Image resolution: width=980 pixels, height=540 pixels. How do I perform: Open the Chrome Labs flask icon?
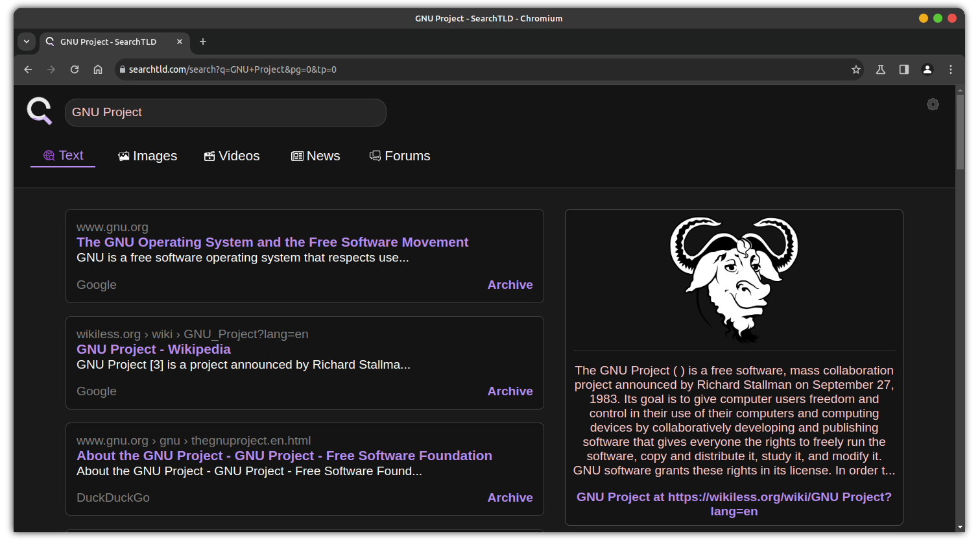click(881, 69)
